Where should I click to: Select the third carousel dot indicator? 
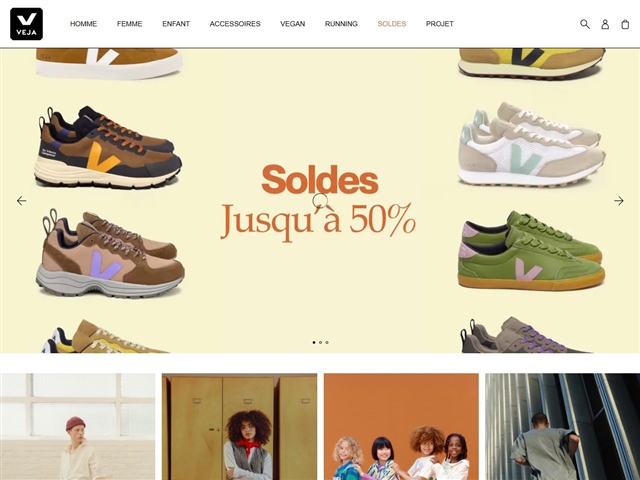click(x=327, y=342)
